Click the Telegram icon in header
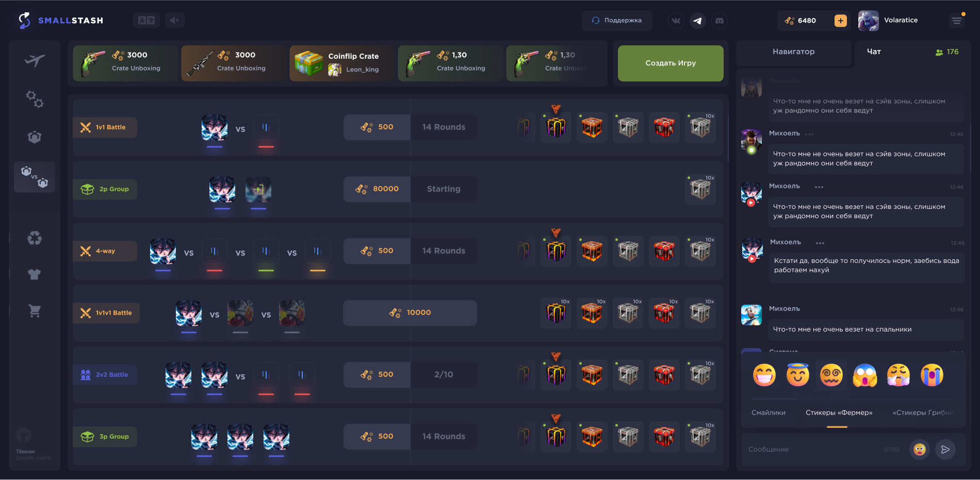980x480 pixels. [x=697, y=21]
